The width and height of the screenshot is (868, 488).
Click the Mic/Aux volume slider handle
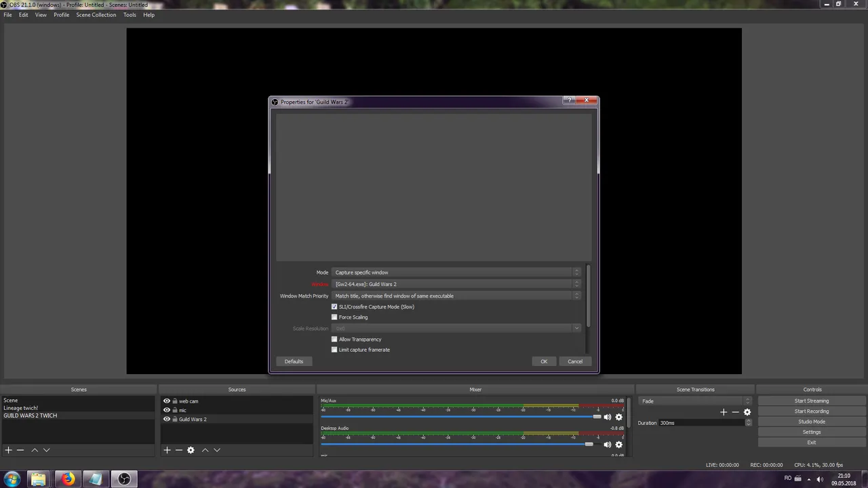pos(597,417)
